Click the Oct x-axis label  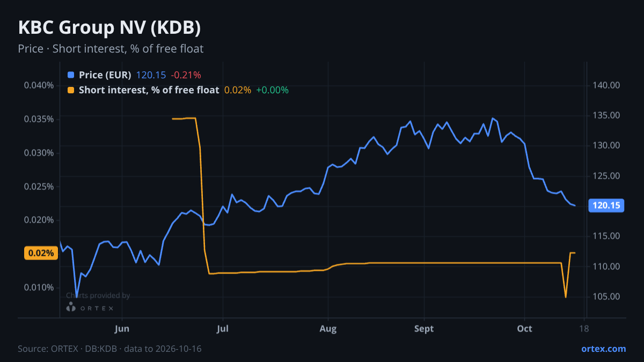coord(524,329)
